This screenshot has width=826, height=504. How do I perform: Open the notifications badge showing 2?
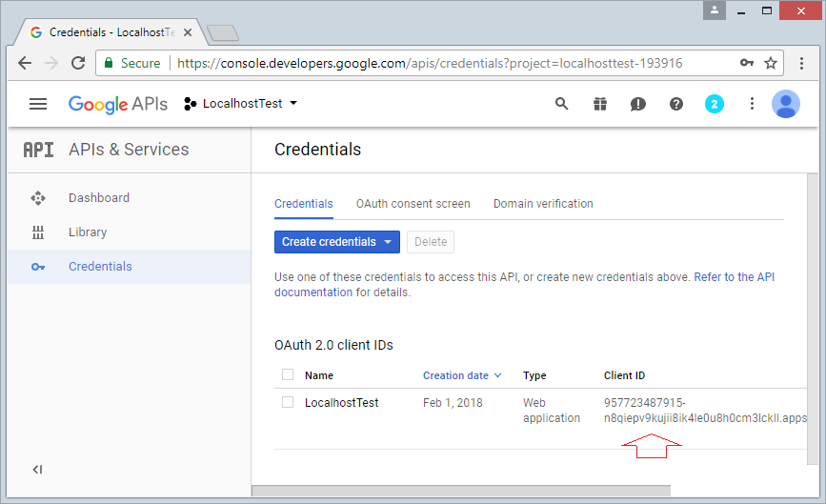click(x=715, y=104)
